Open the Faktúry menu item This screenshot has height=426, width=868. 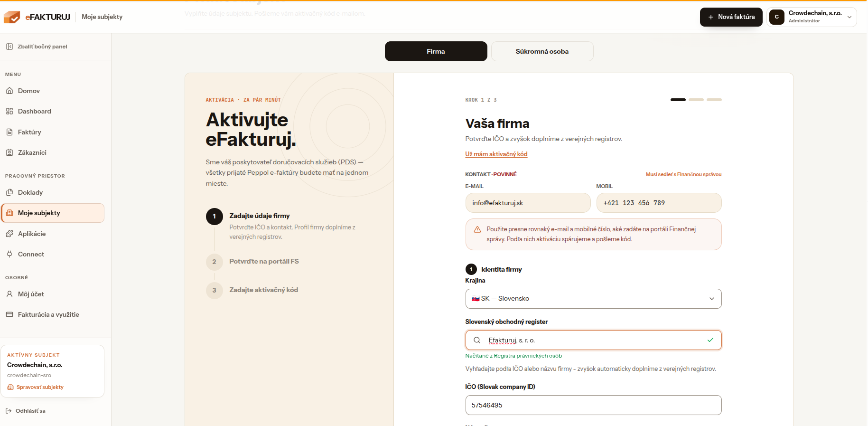[x=52, y=132]
